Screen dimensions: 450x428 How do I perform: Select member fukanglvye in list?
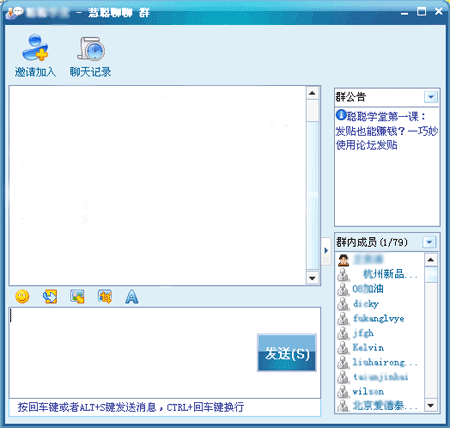coord(380,318)
